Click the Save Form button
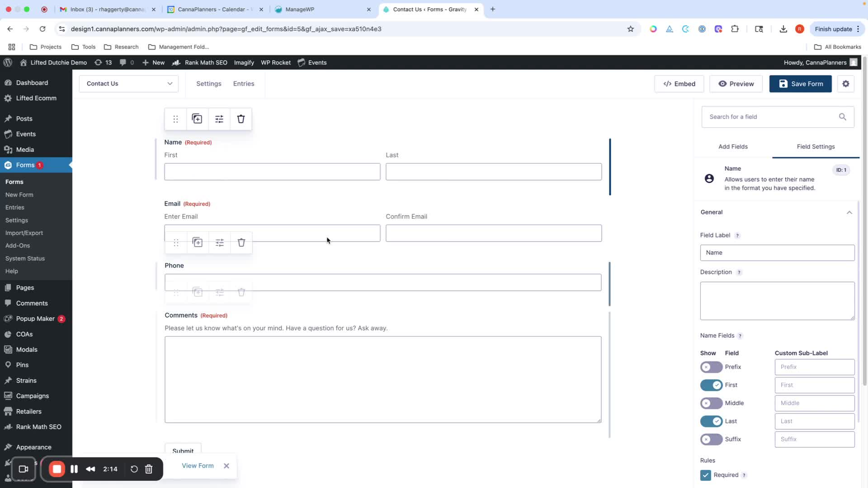Screen dimensions: 868x488 pos(800,84)
